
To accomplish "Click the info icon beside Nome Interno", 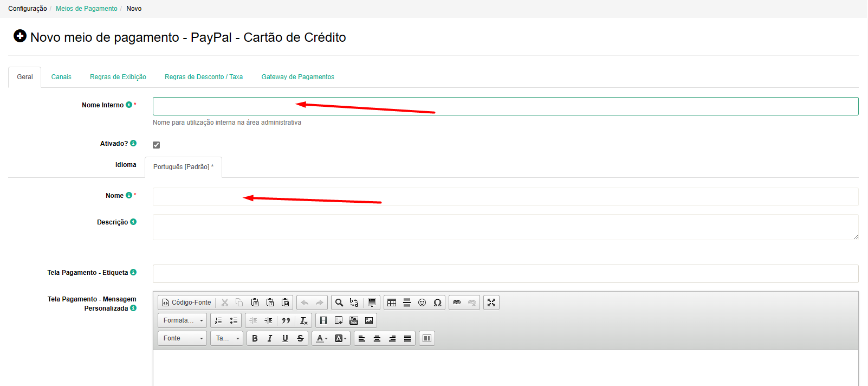I will (x=129, y=105).
